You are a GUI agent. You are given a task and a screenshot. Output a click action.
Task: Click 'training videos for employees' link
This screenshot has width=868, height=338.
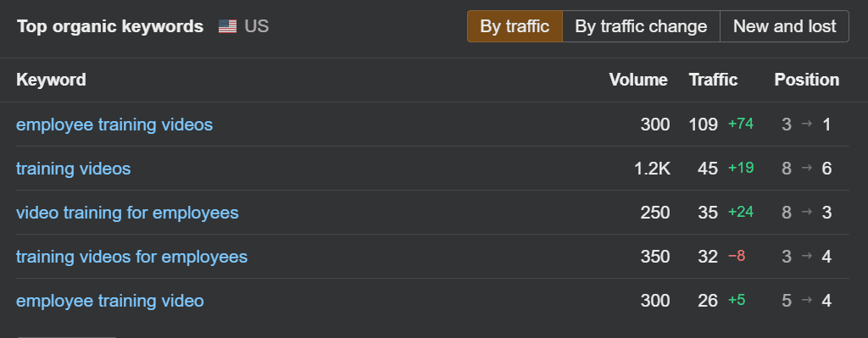pyautogui.click(x=131, y=257)
